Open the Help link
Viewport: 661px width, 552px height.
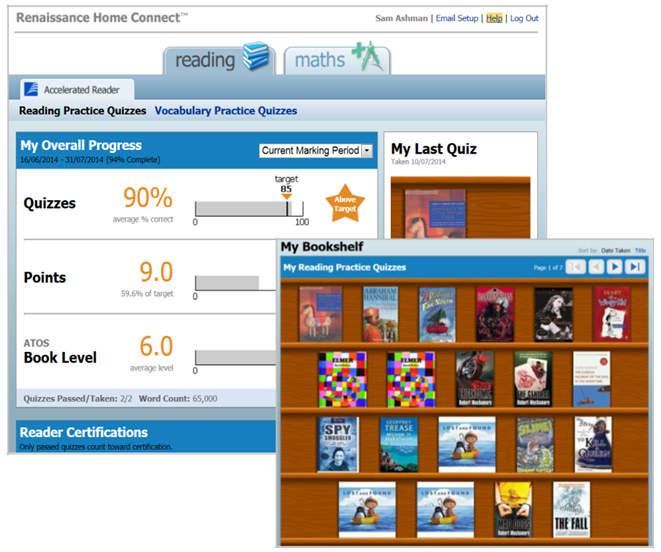[494, 18]
